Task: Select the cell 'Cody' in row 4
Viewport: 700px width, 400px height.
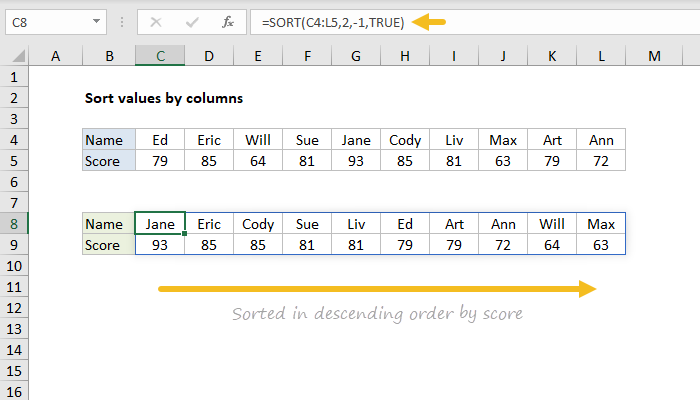Action: tap(405, 140)
